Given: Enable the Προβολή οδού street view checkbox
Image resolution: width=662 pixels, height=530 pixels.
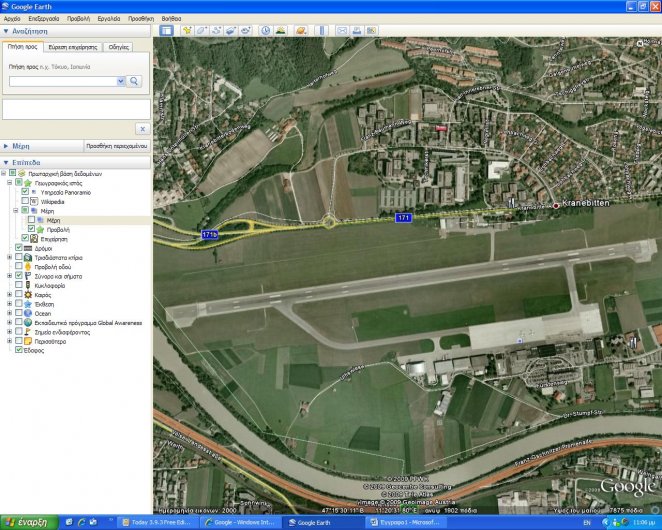Looking at the screenshot, I should click(x=19, y=266).
